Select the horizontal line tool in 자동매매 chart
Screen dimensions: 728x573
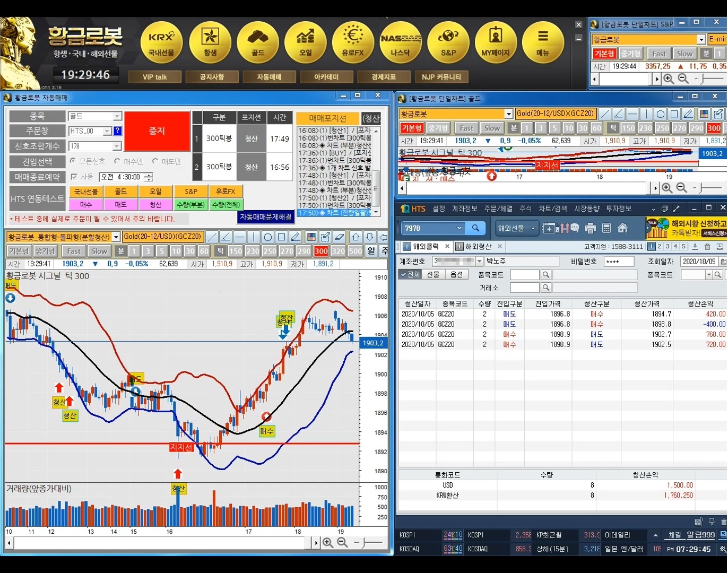pyautogui.click(x=240, y=237)
